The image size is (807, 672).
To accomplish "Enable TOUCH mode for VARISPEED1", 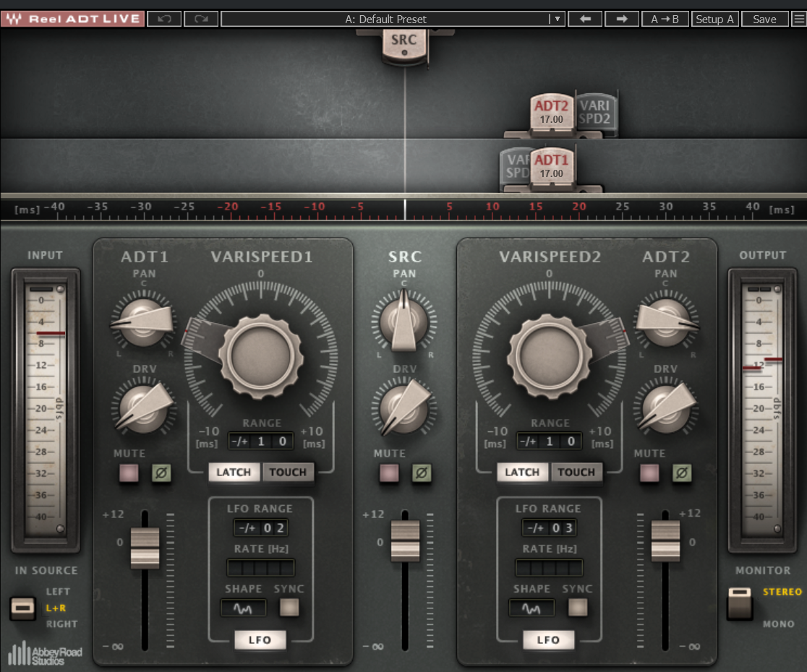I will point(288,472).
